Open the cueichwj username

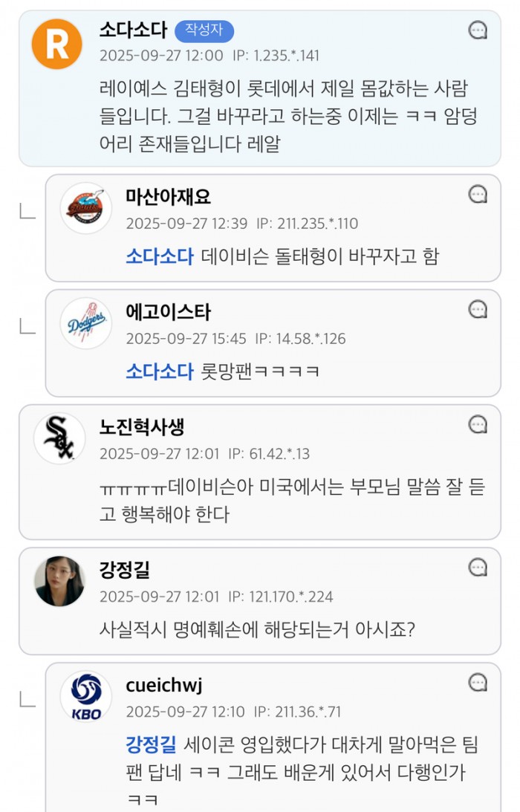[164, 684]
